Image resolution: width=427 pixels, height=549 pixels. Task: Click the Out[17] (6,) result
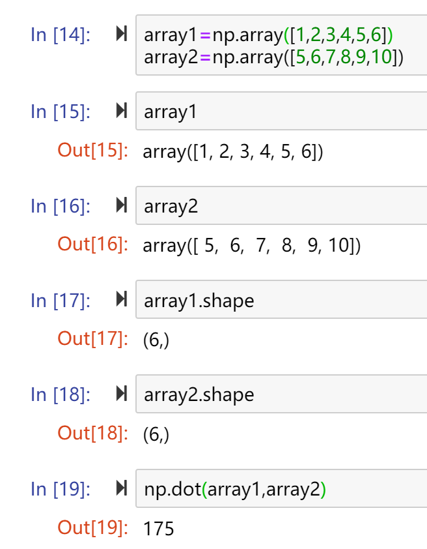(156, 340)
